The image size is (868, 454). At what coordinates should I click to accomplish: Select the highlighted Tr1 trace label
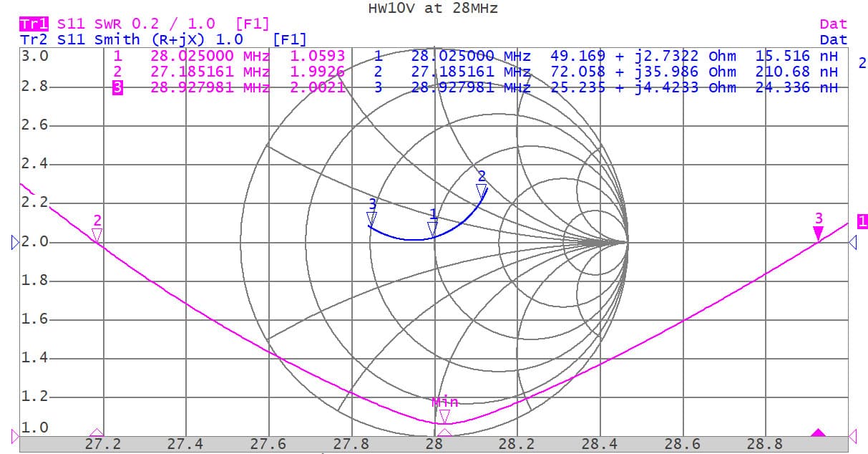coord(34,24)
